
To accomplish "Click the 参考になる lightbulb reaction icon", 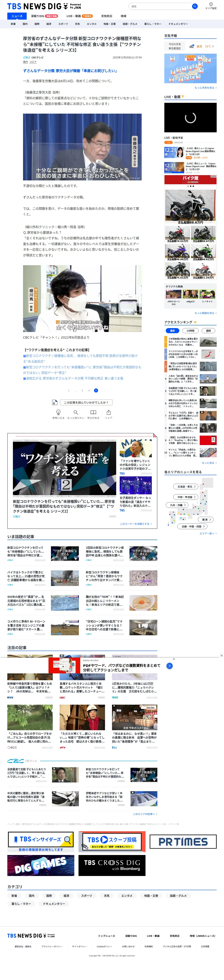I will [x=58, y=412].
